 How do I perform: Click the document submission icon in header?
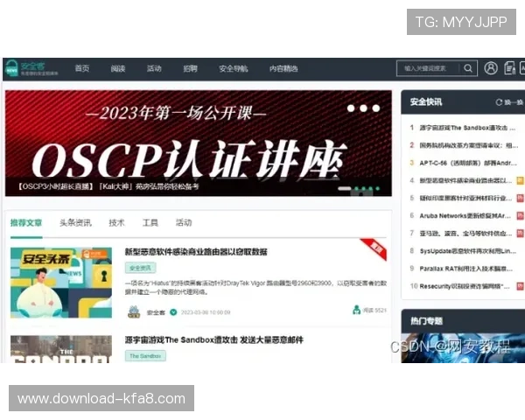point(509,68)
